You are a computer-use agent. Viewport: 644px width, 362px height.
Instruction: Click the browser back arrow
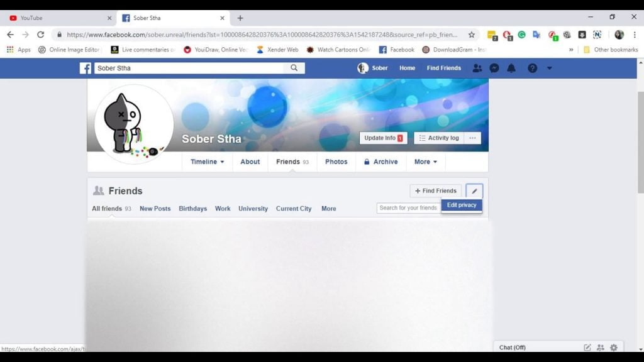(10, 35)
